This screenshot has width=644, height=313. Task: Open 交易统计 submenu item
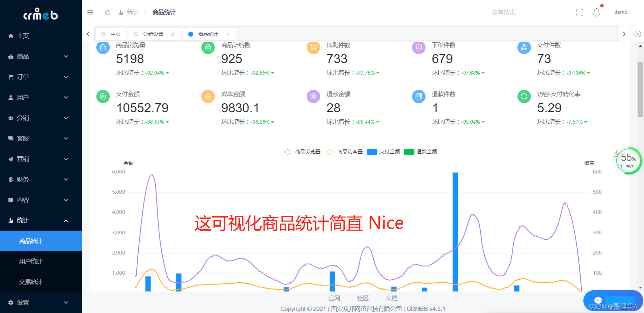41,282
